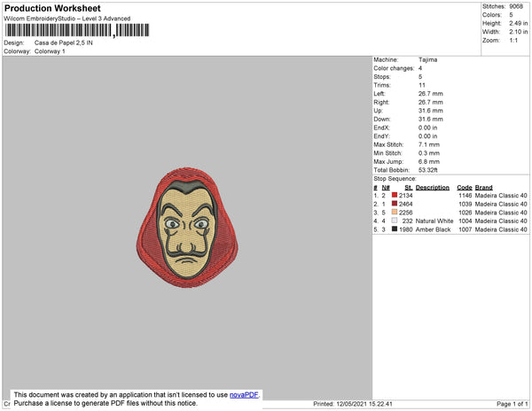Click the 'Brand' column header
This screenshot has height=411, width=532.
click(483, 188)
